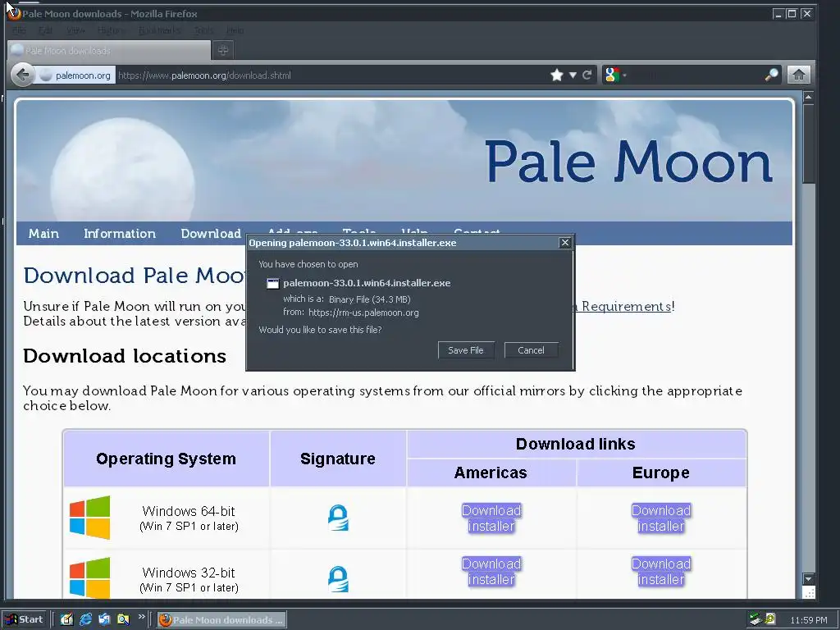Click the 'Operating System' column header

(166, 459)
